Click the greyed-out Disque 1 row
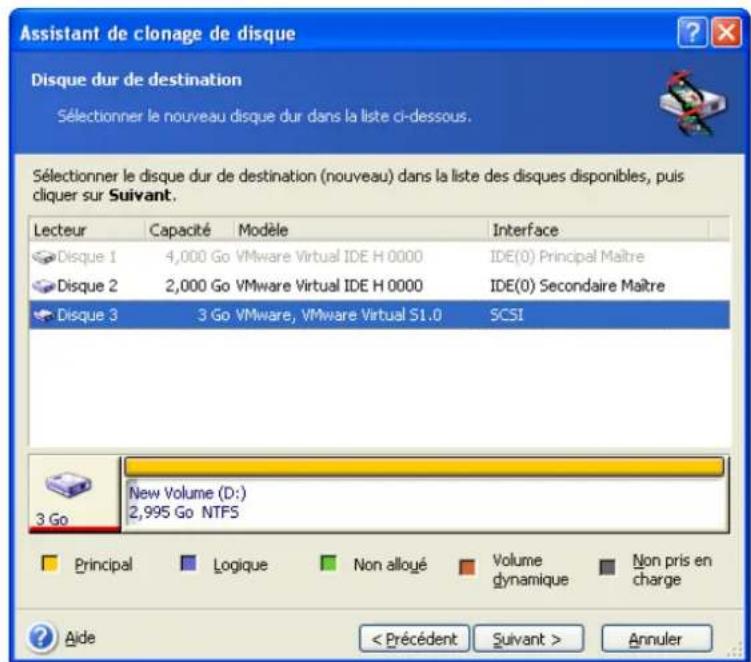Screen dimensions: 751x662 coord(379,257)
